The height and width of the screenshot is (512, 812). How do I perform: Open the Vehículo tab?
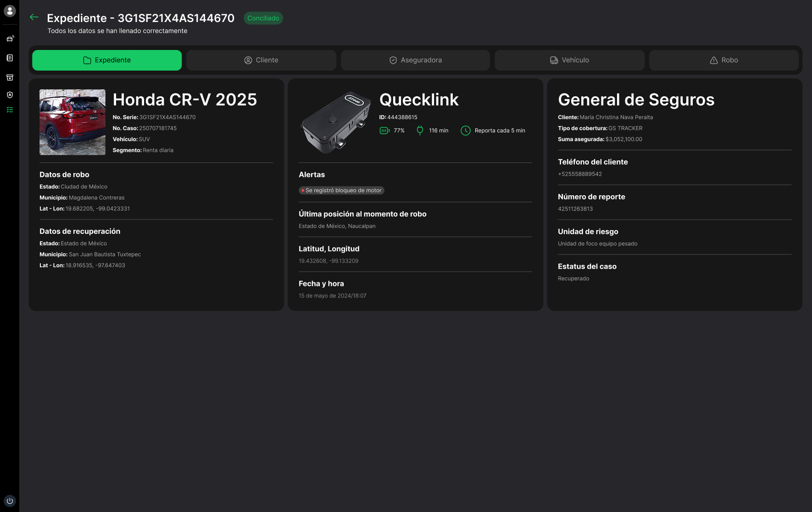[x=569, y=60]
